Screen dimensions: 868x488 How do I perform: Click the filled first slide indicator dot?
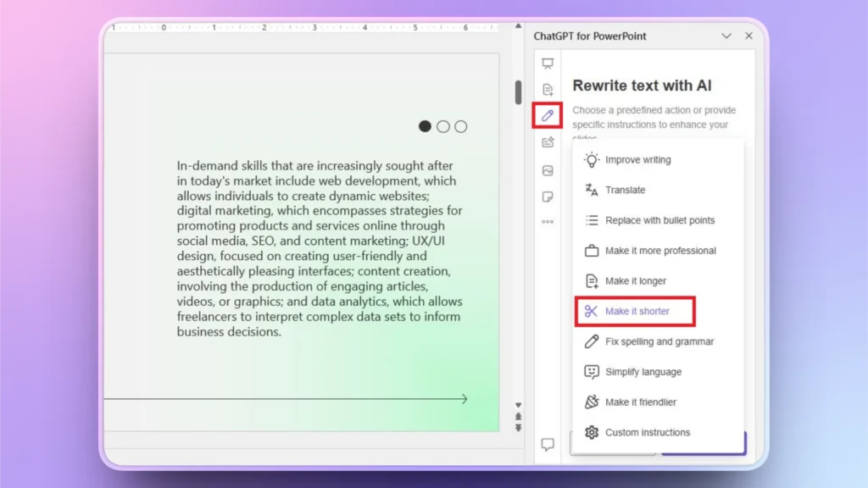[x=425, y=125]
